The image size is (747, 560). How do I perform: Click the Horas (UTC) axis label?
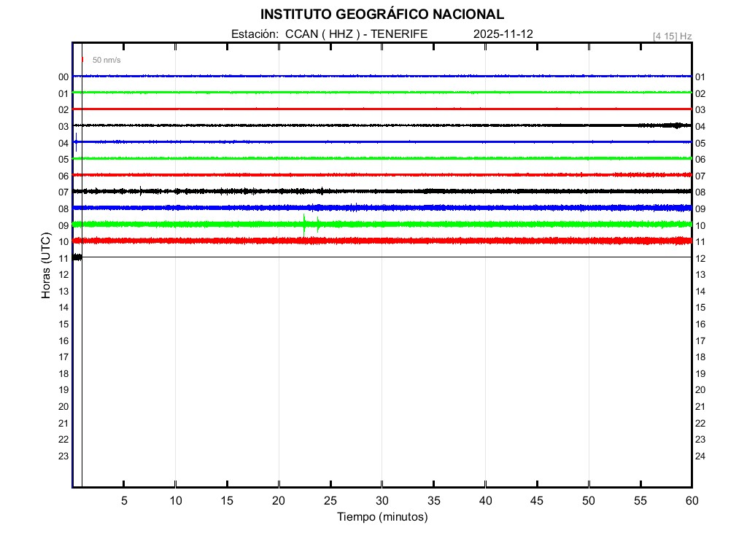[x=46, y=266]
